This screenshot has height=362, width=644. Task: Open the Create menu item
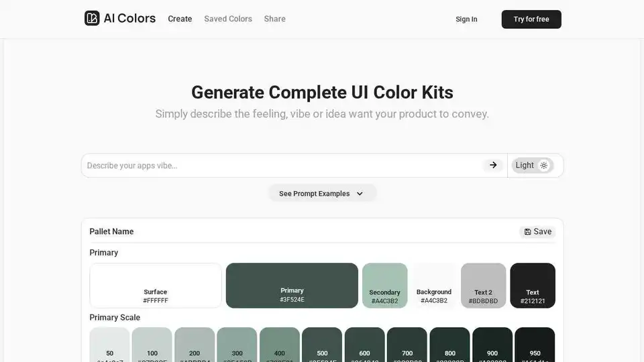(180, 19)
